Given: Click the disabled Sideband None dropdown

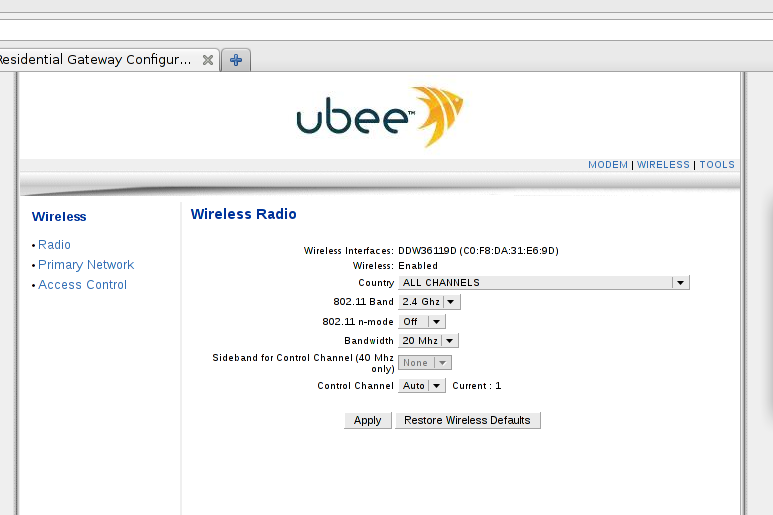Looking at the screenshot, I should point(425,363).
